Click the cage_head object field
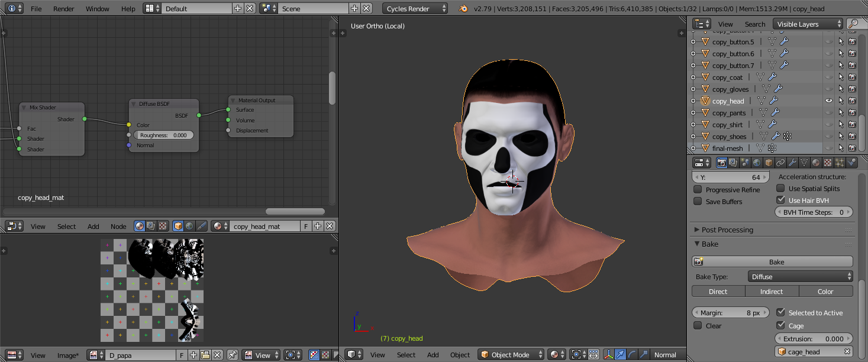The image size is (868, 362). pyautogui.click(x=811, y=351)
